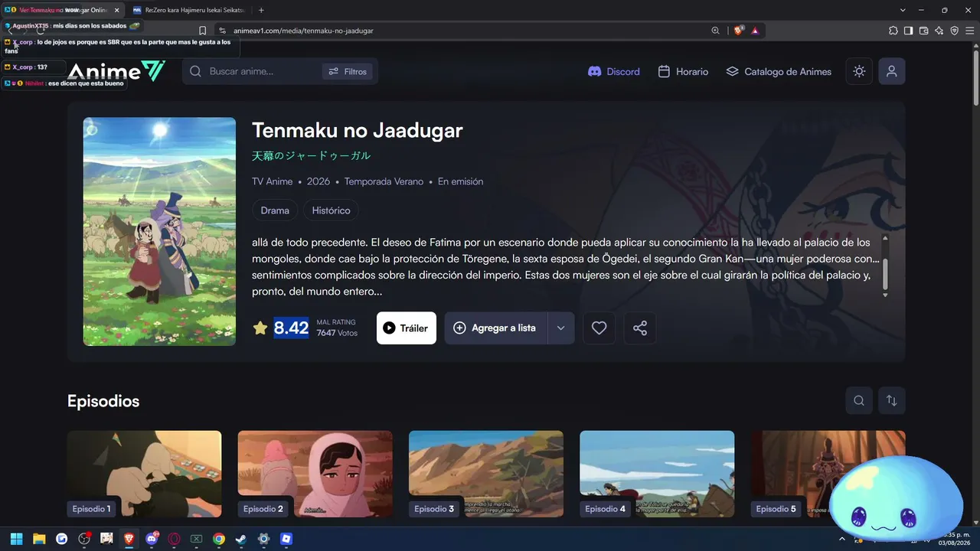The height and width of the screenshot is (551, 980).
Task: Open the browser hamburger menu
Action: (x=969, y=31)
